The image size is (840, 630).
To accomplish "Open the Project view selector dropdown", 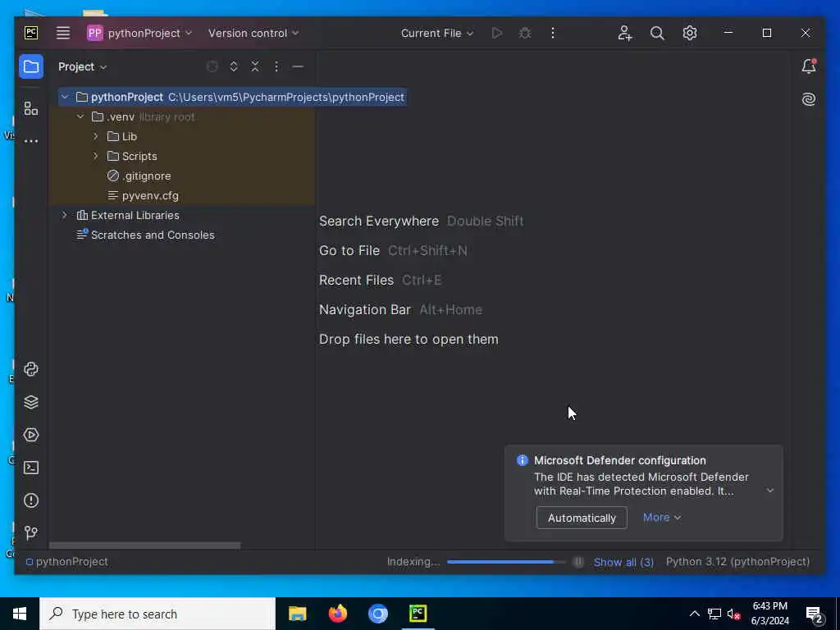I will pos(83,67).
